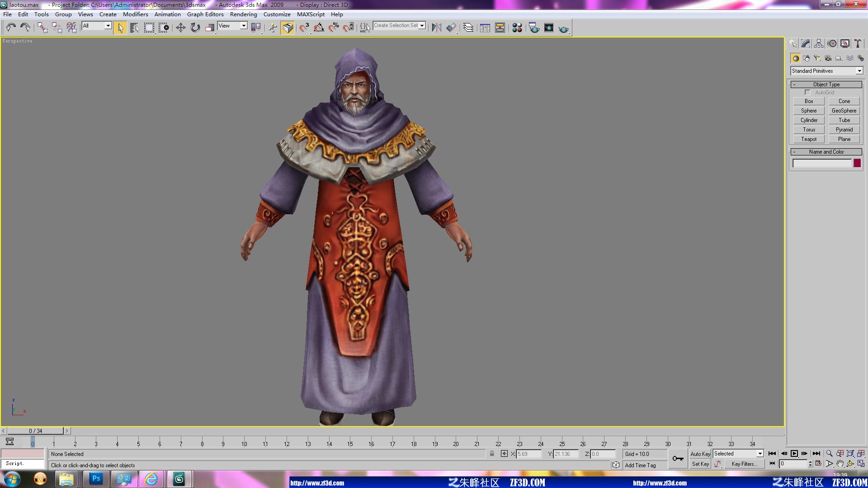Viewport: 868px width, 488px height.
Task: Click the Align tool icon
Action: click(x=451, y=28)
